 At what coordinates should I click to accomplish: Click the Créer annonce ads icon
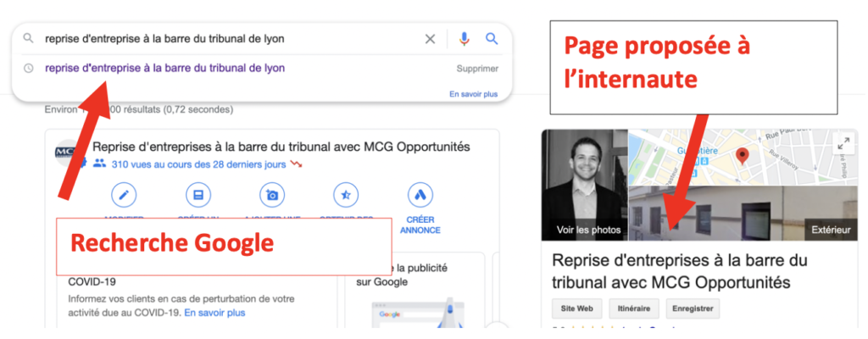click(x=420, y=195)
